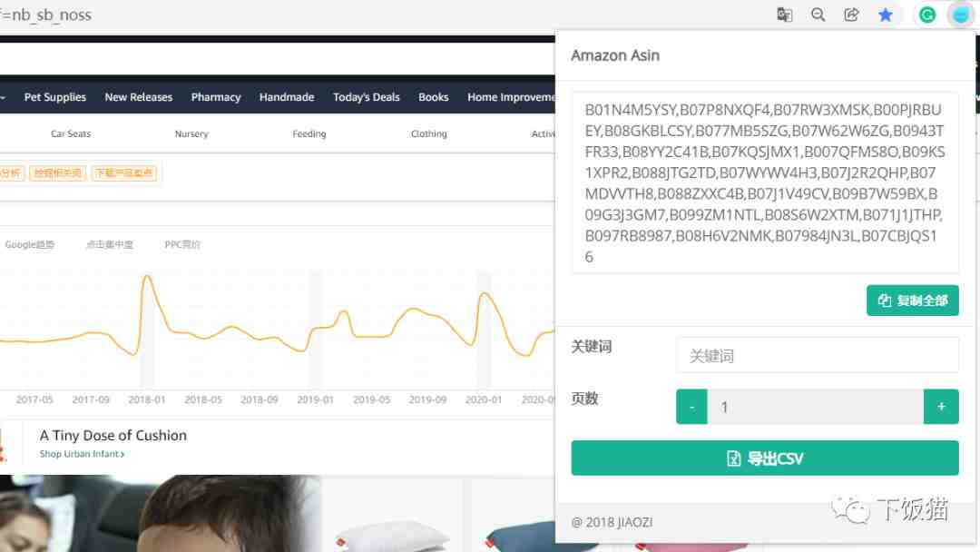Open the Shop Urban Infant link
This screenshot has width=980, height=552.
click(x=82, y=454)
